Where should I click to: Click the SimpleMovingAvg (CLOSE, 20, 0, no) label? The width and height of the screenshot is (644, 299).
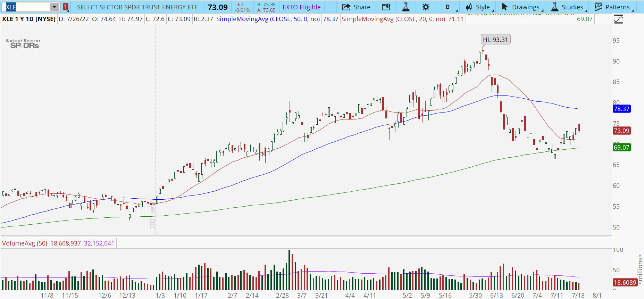[393, 19]
